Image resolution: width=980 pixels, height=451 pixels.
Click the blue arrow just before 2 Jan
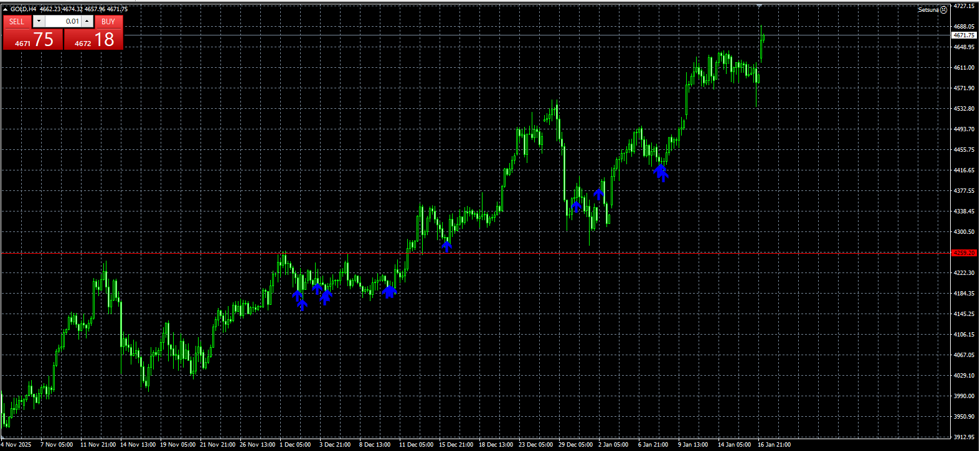(599, 194)
